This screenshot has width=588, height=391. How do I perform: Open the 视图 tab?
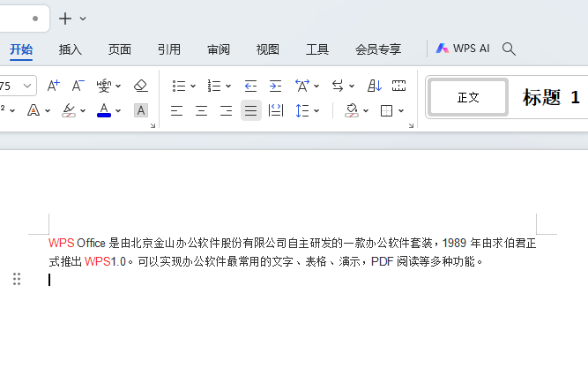[x=268, y=49]
